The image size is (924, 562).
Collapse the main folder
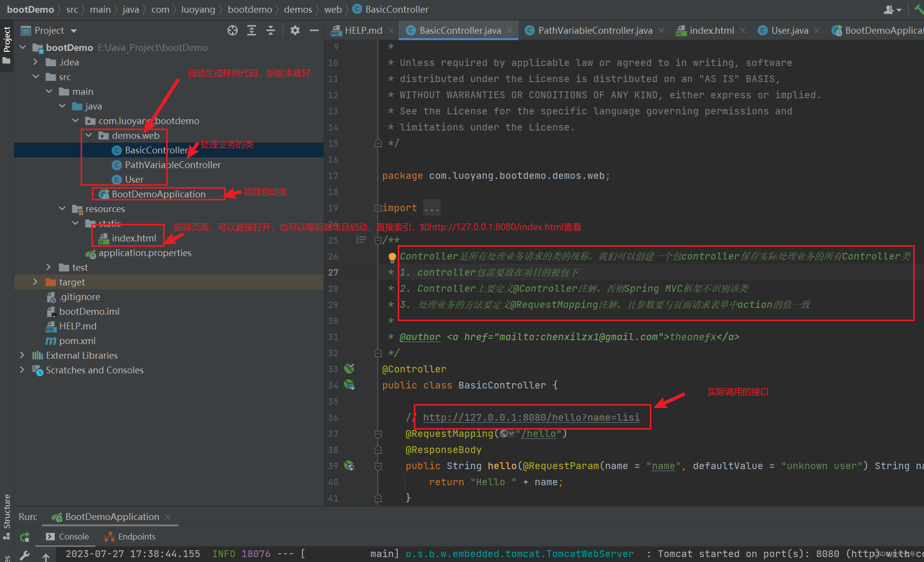pos(49,91)
